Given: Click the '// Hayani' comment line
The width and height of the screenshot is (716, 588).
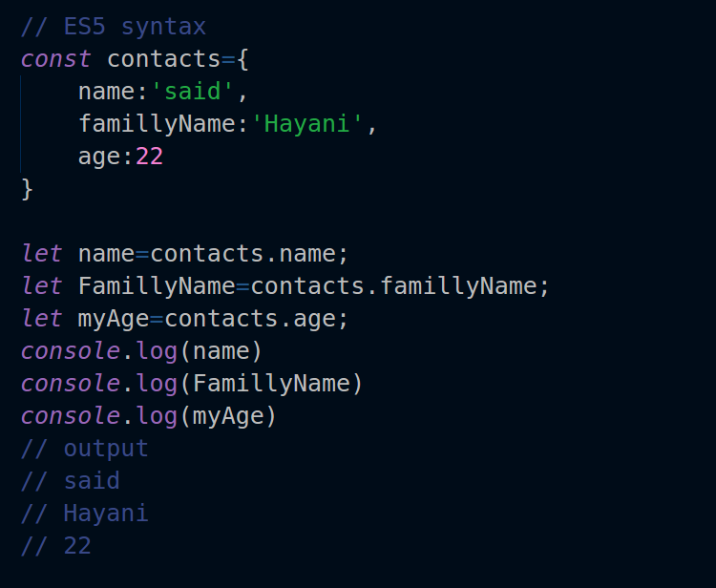Looking at the screenshot, I should pos(85,513).
